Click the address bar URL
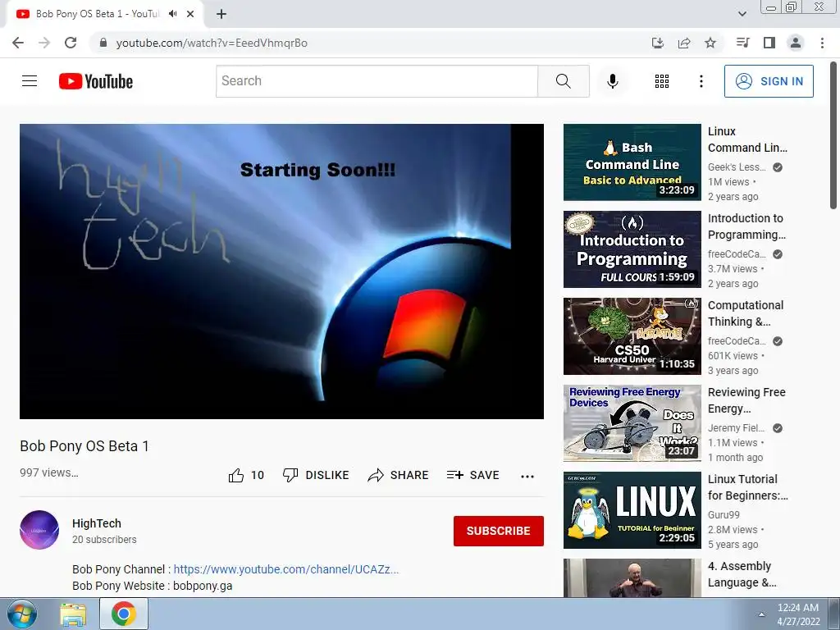Image resolution: width=840 pixels, height=630 pixels. pyautogui.click(x=212, y=43)
